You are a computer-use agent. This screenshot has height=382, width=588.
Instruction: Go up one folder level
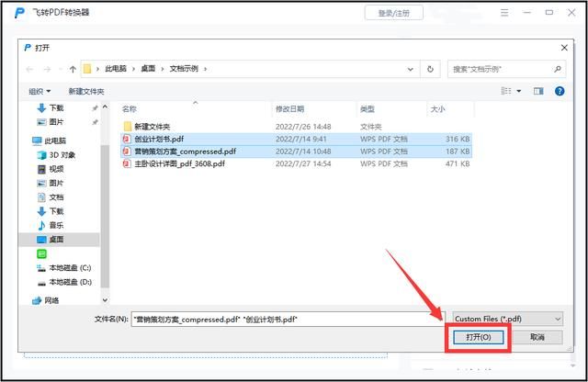pyautogui.click(x=73, y=69)
